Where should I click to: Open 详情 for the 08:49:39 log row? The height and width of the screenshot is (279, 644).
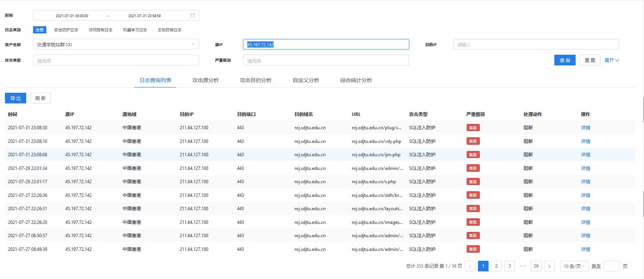[x=585, y=249]
